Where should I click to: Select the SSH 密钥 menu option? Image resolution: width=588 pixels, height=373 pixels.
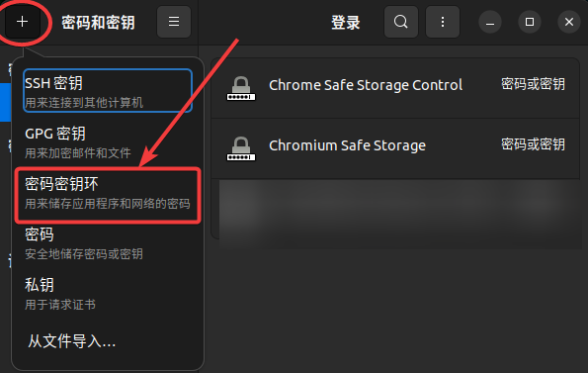[x=108, y=91]
